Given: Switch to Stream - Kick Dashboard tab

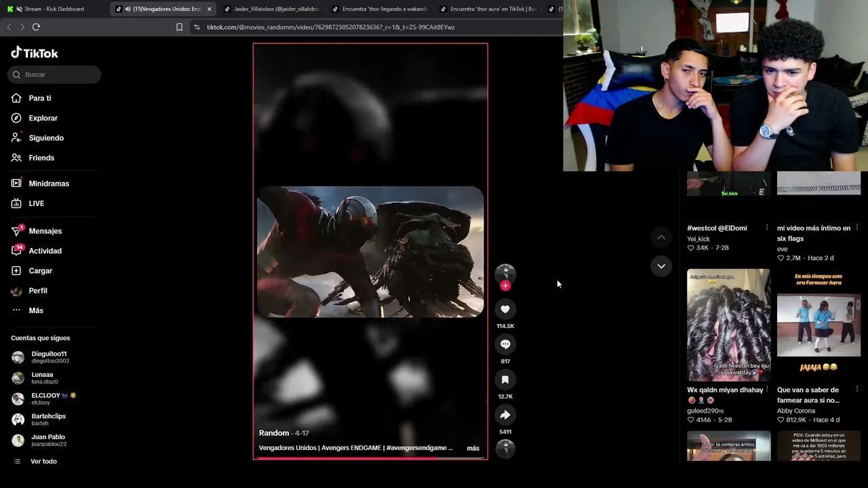Looking at the screenshot, I should [x=54, y=9].
